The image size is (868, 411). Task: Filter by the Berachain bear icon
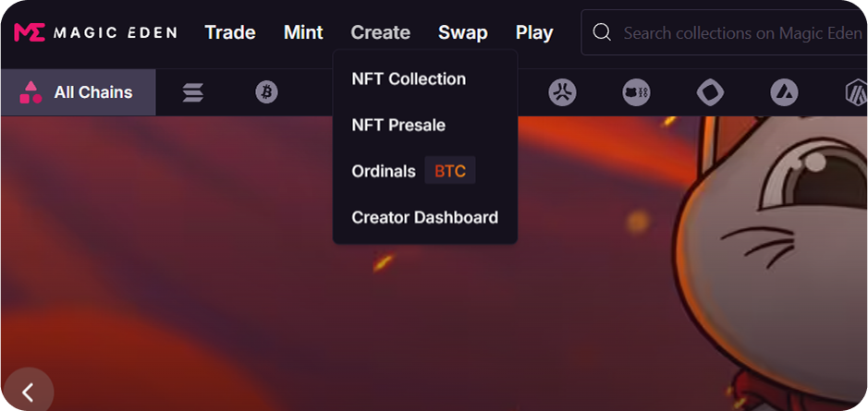tap(636, 92)
